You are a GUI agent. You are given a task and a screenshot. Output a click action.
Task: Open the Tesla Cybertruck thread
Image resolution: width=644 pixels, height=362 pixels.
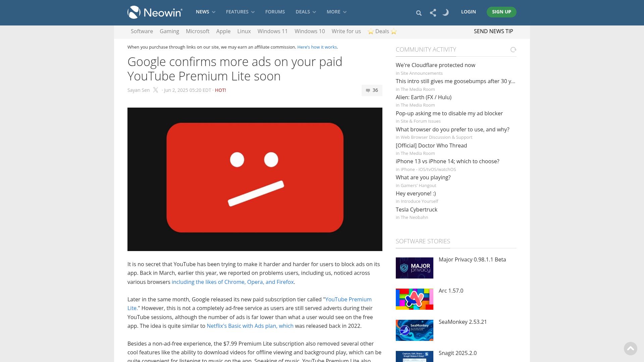[417, 209]
